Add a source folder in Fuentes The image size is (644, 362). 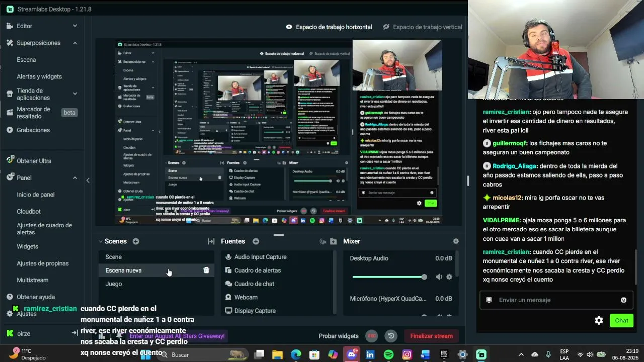coord(334,241)
